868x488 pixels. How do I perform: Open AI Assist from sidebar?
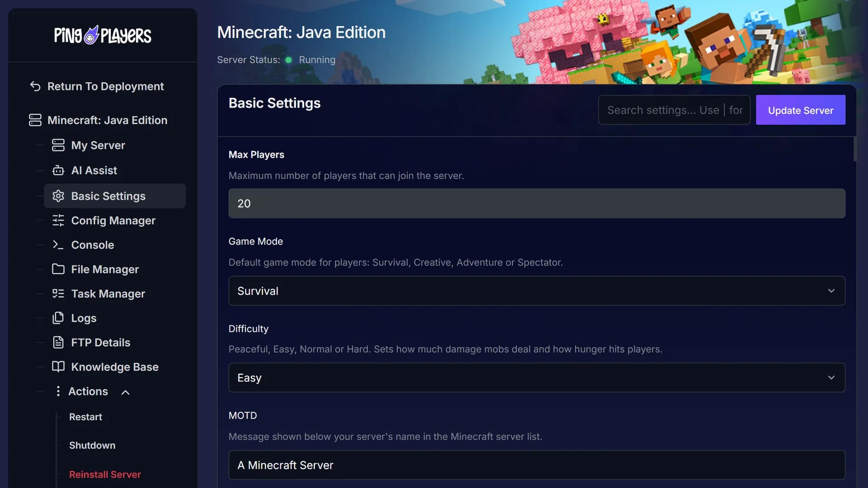pos(94,170)
